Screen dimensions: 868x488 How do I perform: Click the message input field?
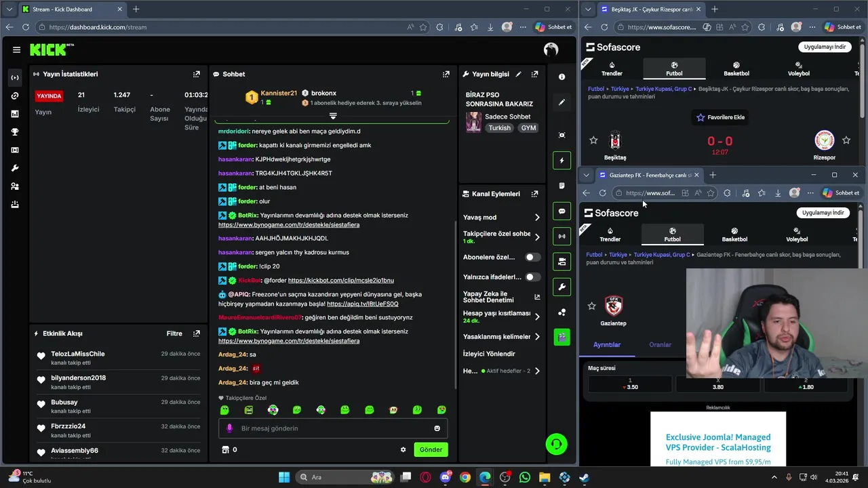(333, 428)
